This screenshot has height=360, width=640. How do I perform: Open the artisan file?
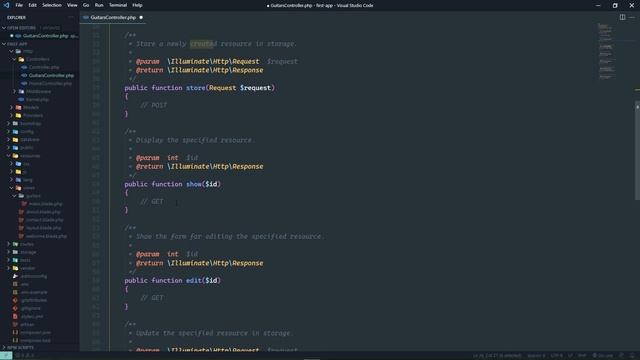pos(27,324)
